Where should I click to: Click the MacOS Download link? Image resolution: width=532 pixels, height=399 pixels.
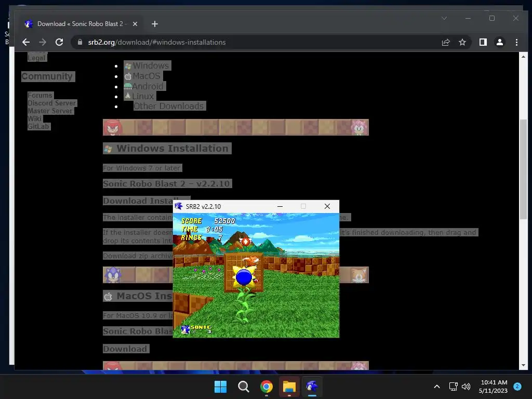click(126, 349)
